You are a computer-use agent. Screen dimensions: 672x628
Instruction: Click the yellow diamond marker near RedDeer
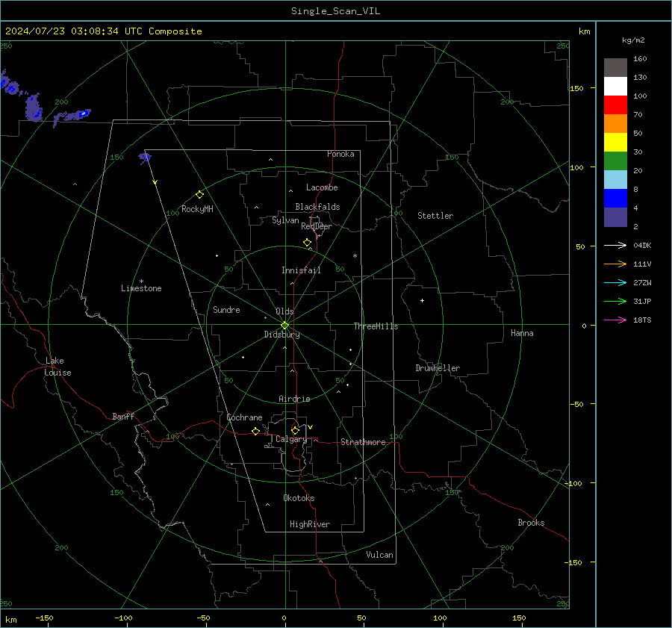[x=307, y=243]
